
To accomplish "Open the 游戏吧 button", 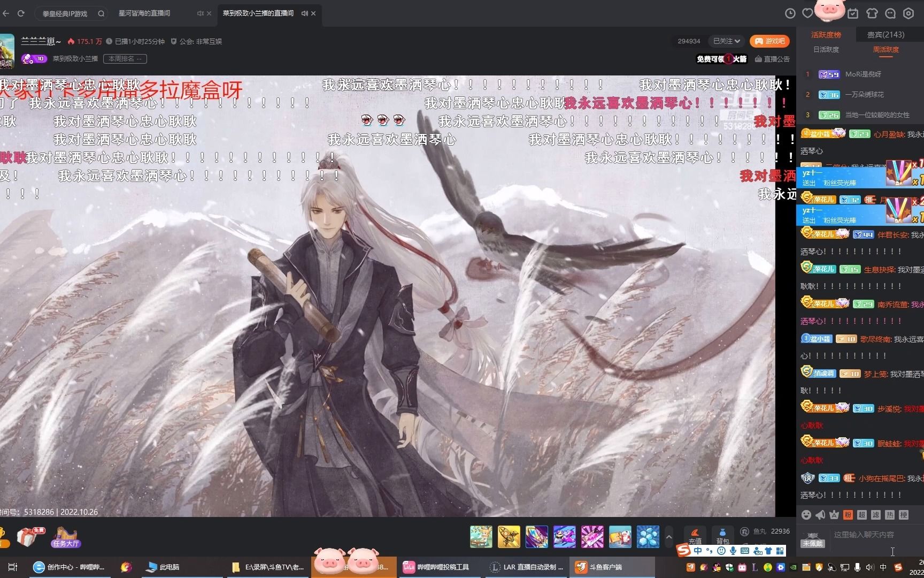I will coord(770,41).
